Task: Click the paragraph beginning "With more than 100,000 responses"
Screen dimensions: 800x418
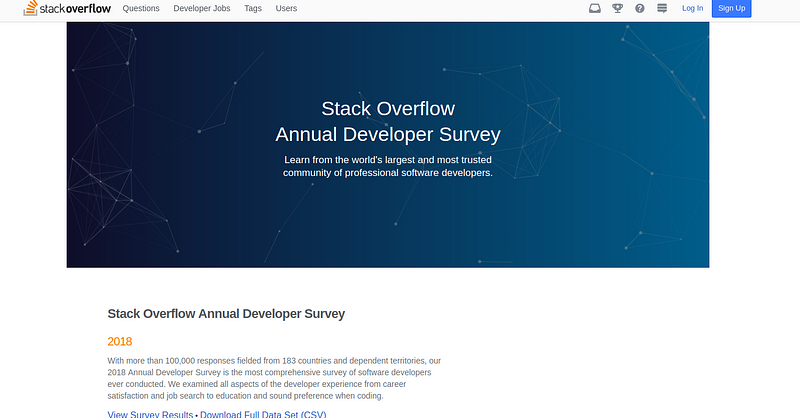Action: click(x=274, y=378)
